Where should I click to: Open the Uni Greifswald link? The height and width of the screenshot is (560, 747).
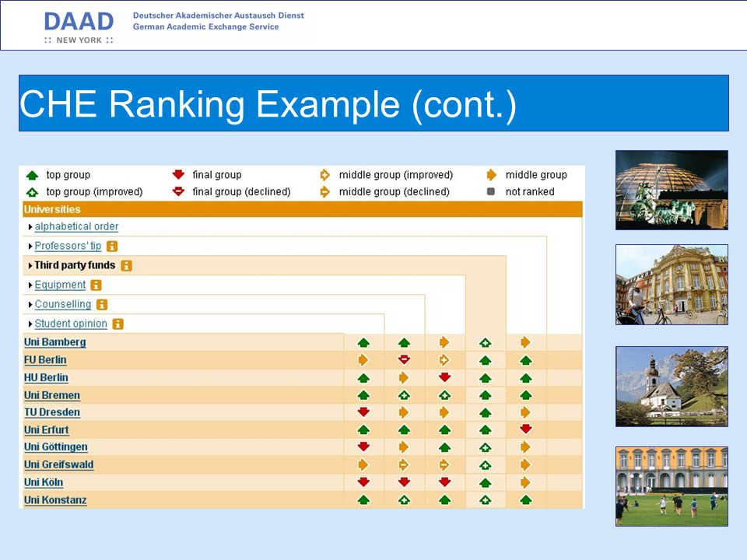tap(58, 465)
